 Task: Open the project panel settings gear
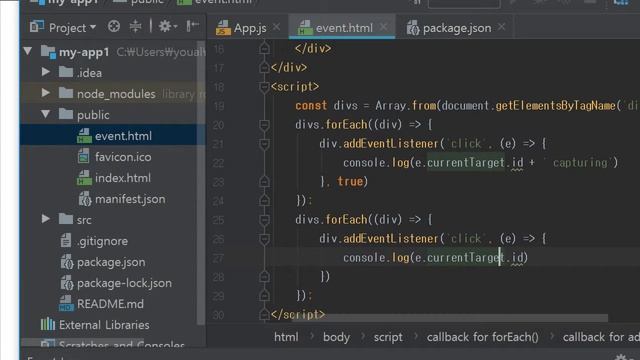pos(167,27)
